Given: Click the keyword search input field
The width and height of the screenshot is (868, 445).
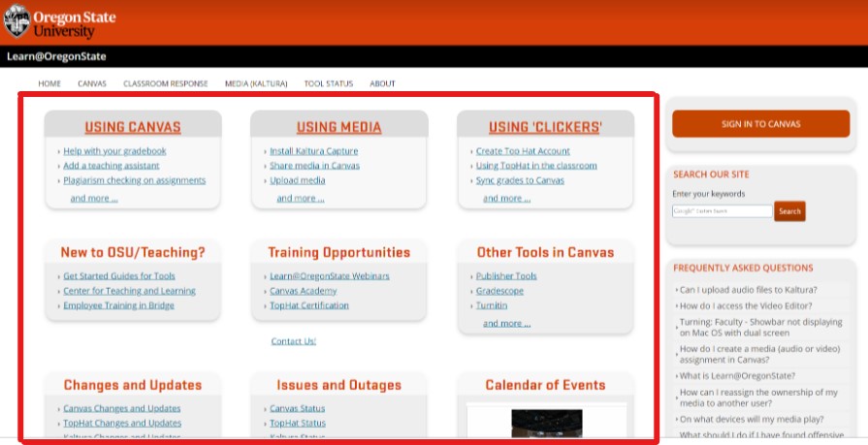Looking at the screenshot, I should (x=722, y=211).
